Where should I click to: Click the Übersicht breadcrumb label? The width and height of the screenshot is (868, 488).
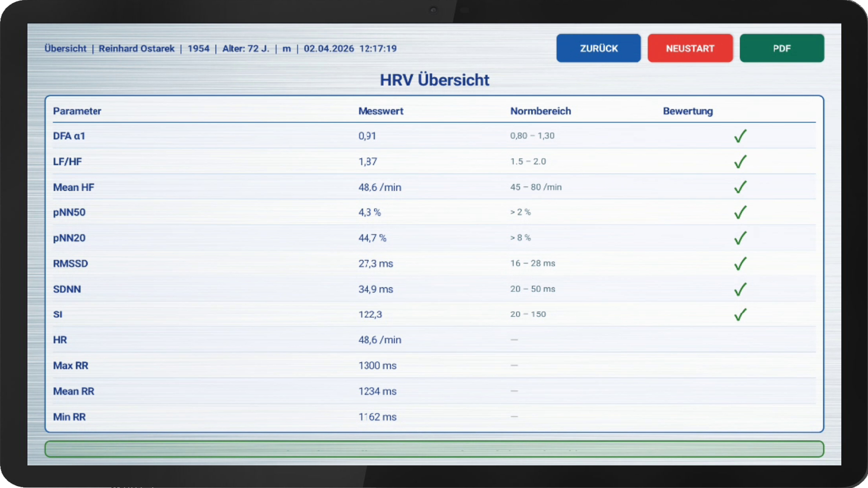tap(65, 49)
